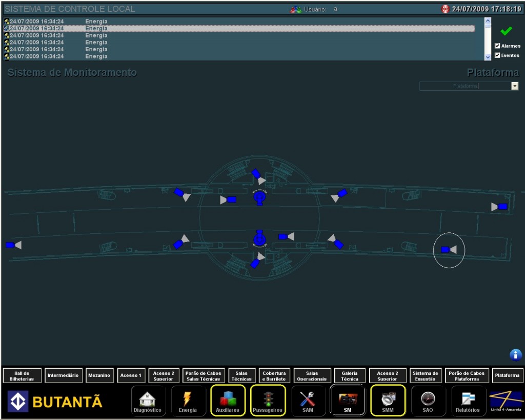Select the SM monitoring module
Screen dimensions: 525x420
[x=348, y=401]
